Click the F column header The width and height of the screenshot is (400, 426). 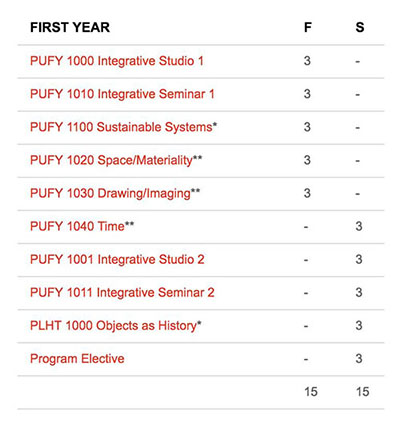tap(308, 27)
